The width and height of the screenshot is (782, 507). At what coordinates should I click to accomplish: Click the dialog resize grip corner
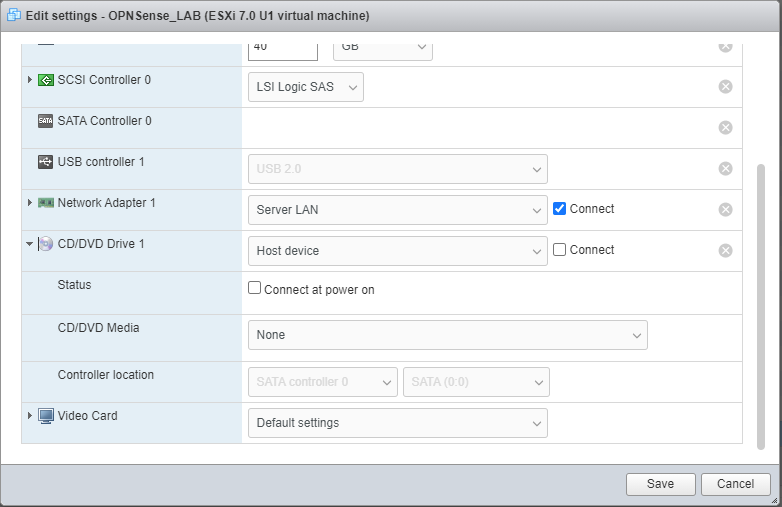pos(774,501)
